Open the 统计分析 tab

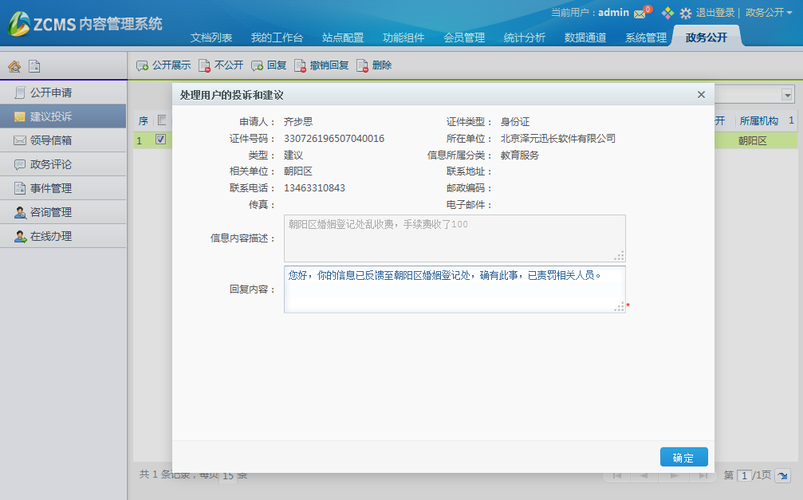tap(525, 38)
